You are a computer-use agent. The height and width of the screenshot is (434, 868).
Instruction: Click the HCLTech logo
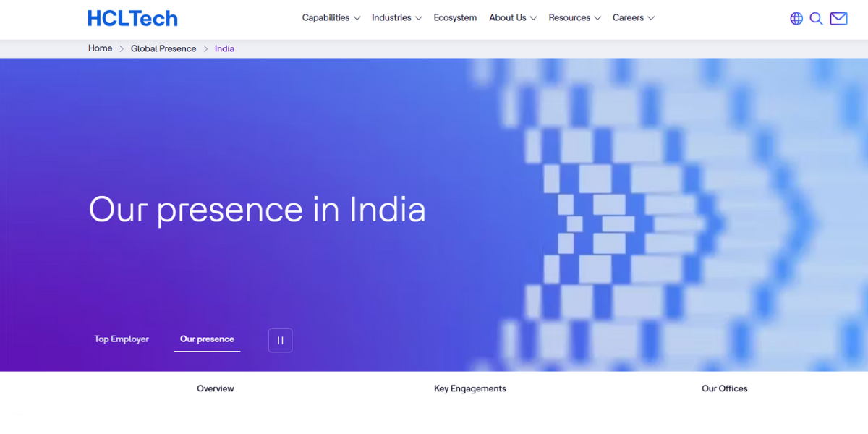[x=132, y=18]
